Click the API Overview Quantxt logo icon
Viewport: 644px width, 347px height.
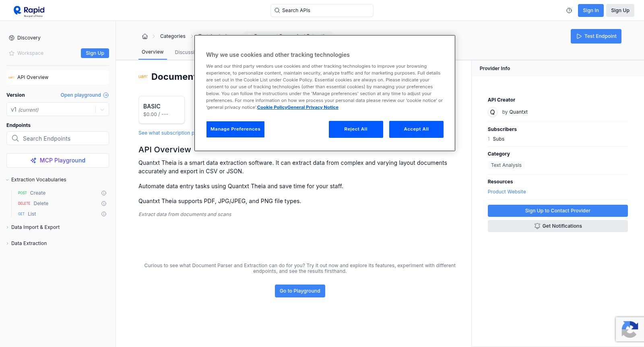click(x=12, y=77)
